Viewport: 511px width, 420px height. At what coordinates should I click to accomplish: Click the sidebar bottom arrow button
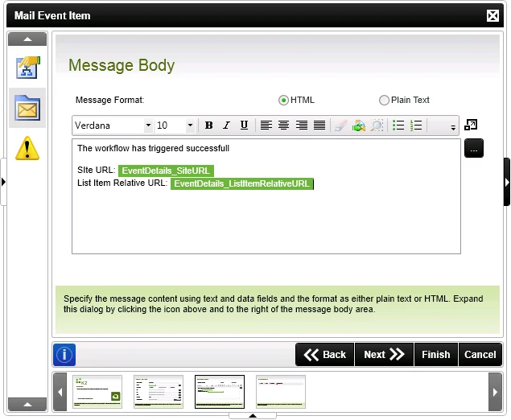27,405
